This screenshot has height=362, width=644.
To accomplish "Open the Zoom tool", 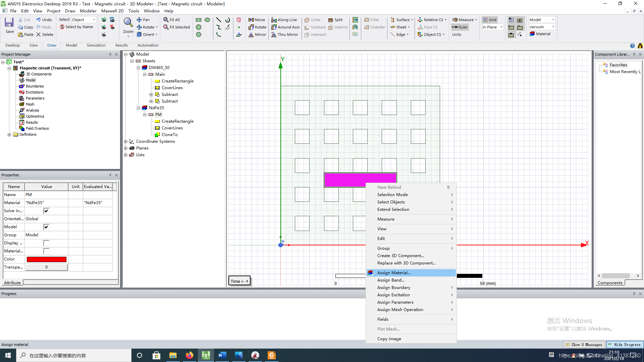I will click(128, 26).
